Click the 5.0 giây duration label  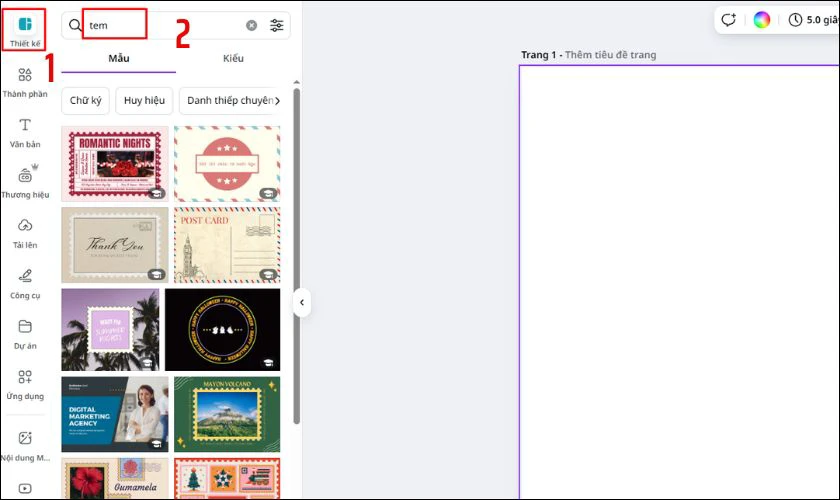click(x=822, y=20)
